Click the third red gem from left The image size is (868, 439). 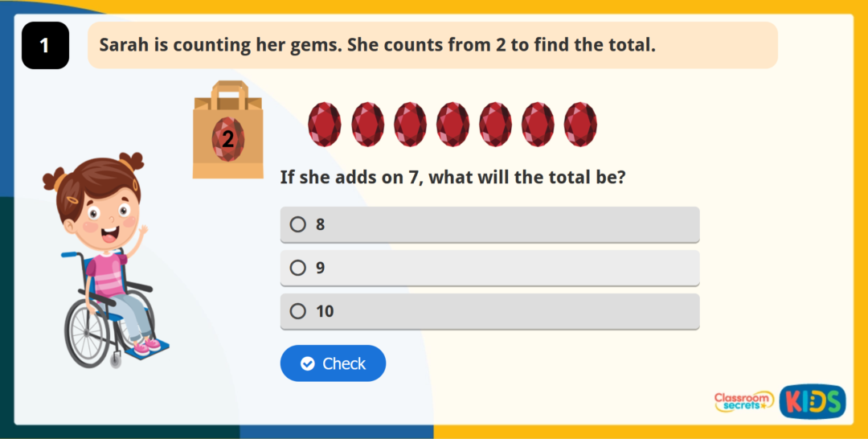point(410,125)
